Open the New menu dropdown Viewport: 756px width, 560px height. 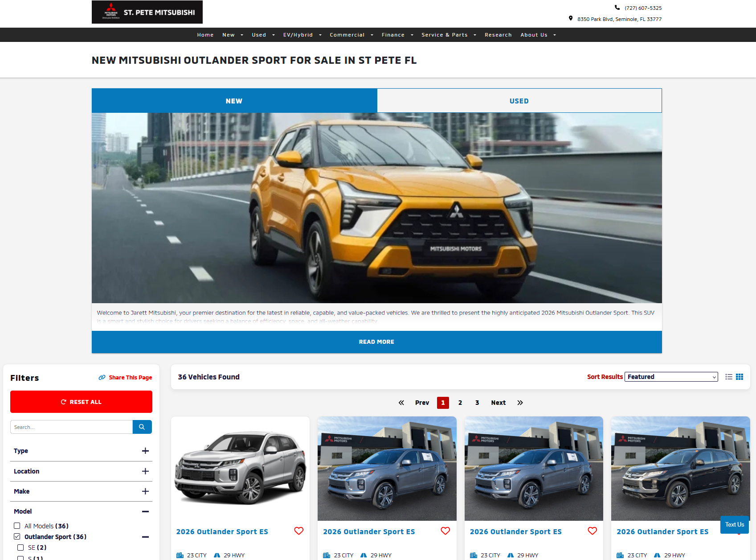[x=233, y=35]
